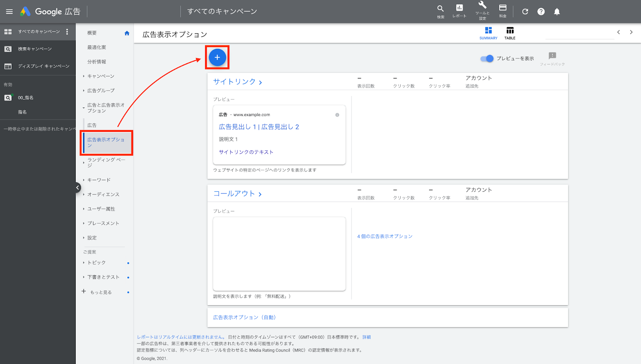
Task: Open the 概要 menu item
Action: pyautogui.click(x=92, y=33)
